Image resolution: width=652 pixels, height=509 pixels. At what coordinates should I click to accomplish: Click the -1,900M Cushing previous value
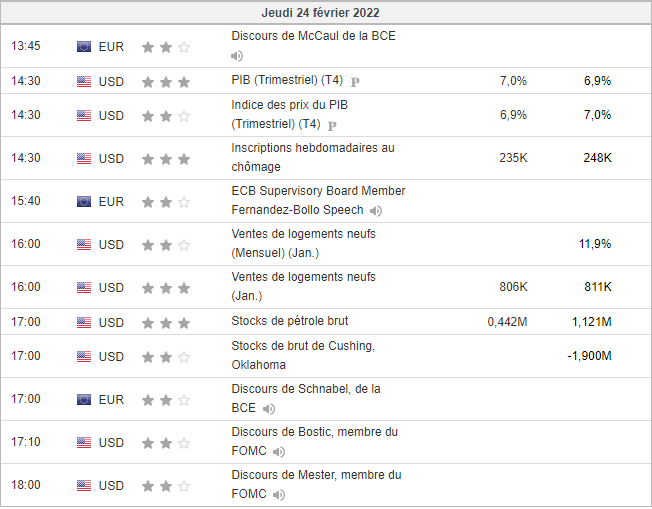tap(588, 356)
